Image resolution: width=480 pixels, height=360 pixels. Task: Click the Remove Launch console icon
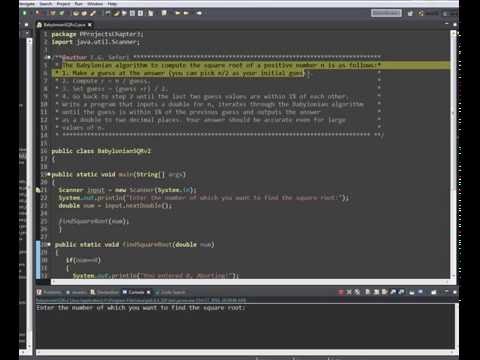click(x=349, y=292)
